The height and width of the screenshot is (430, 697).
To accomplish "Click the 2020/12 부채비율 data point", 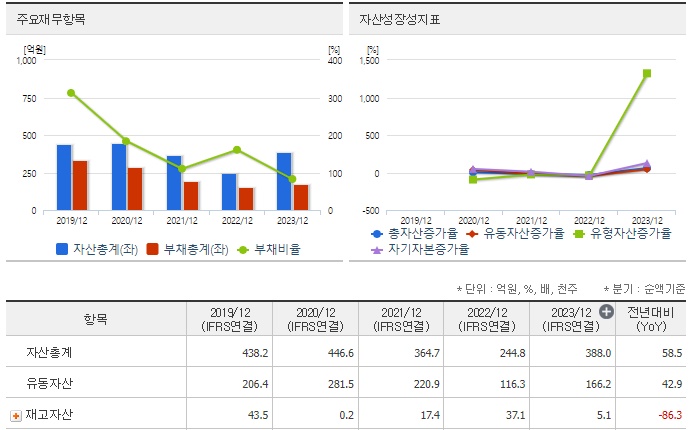I will 126,141.
